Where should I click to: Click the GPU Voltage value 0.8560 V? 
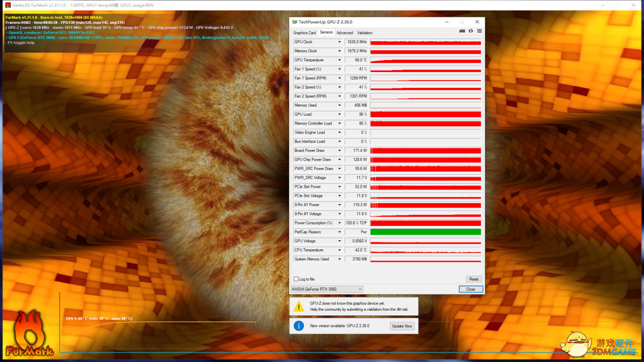(356, 241)
